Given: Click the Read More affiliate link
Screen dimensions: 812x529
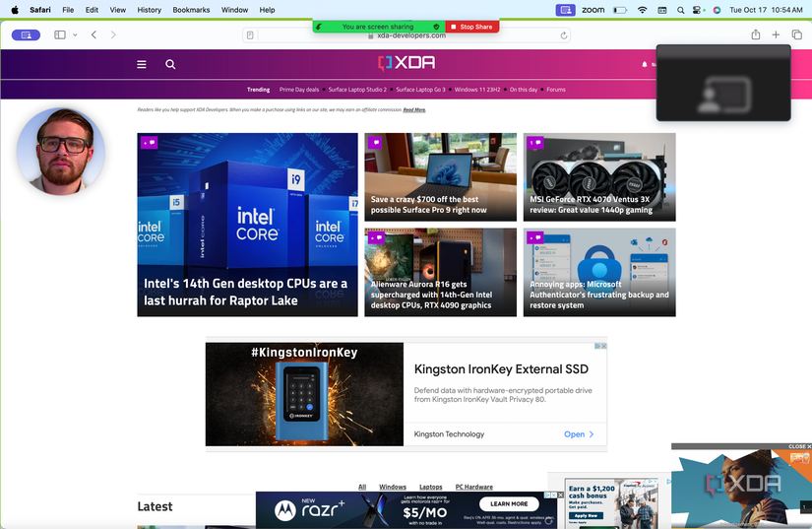Looking at the screenshot, I should coord(414,110).
